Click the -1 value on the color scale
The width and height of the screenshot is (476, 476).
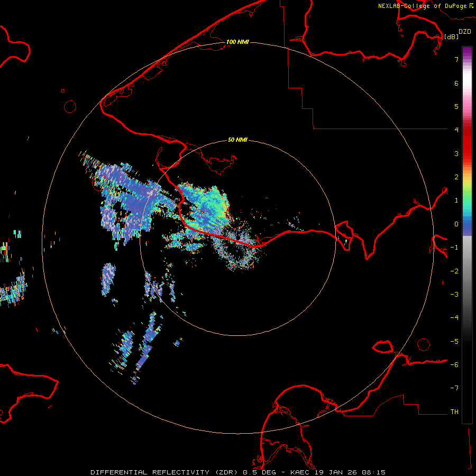click(454, 248)
